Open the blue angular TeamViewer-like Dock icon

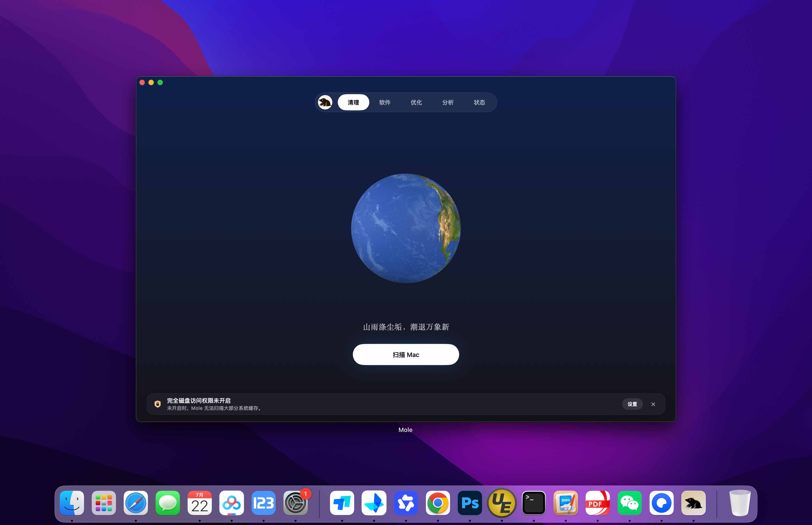click(x=342, y=503)
